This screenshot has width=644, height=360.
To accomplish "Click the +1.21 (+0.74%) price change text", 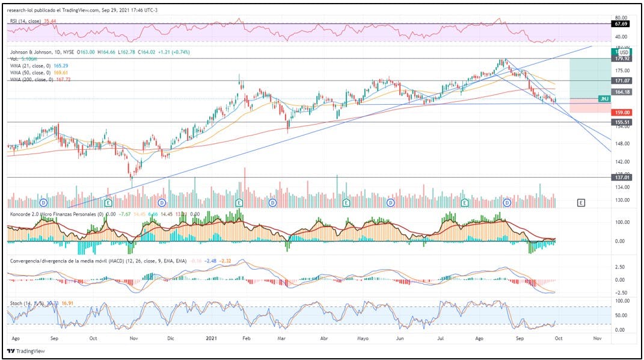I will tap(174, 52).
